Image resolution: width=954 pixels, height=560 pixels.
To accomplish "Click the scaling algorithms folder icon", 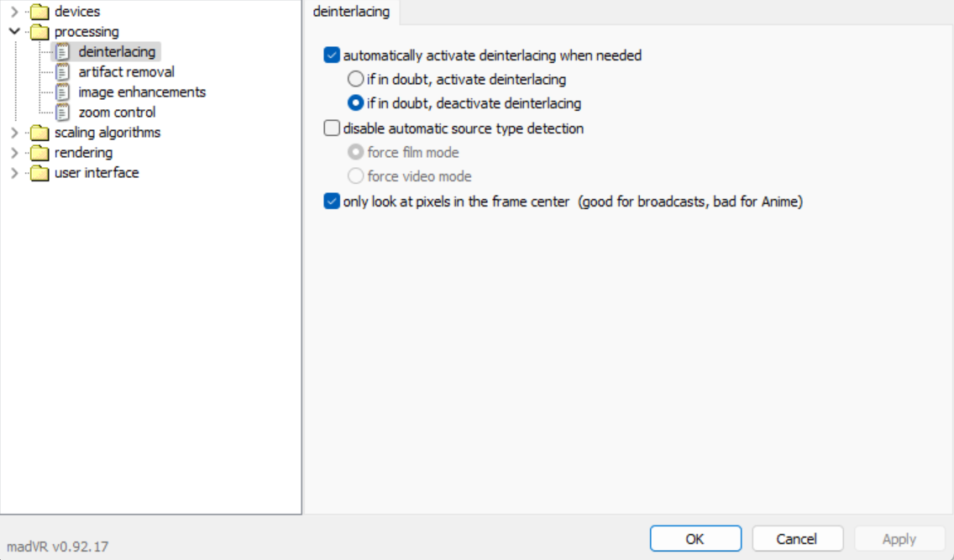I will click(x=39, y=133).
